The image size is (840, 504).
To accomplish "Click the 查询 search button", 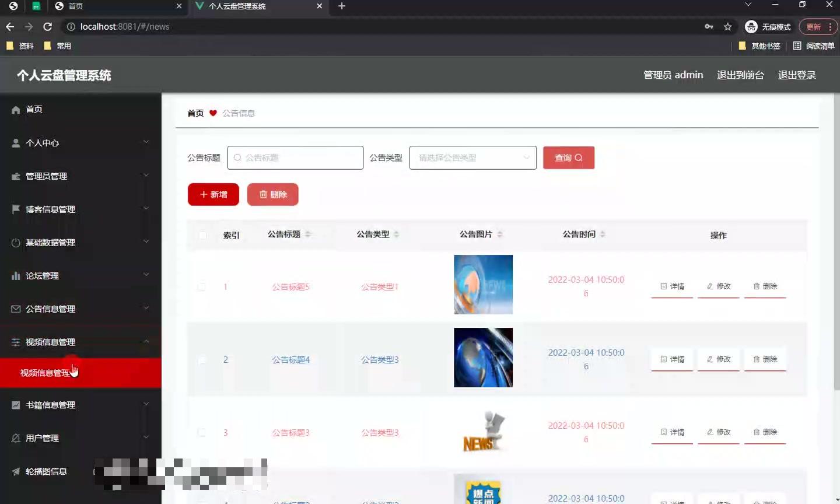I will (x=569, y=158).
